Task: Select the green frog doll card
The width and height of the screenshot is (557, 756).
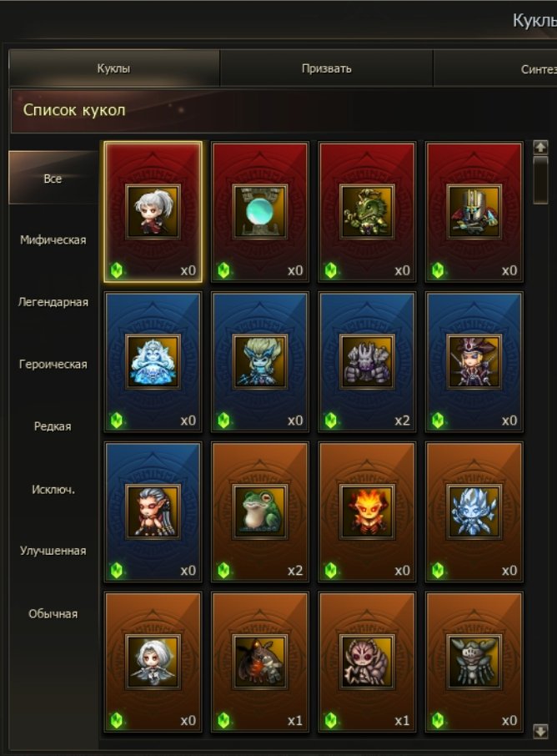Action: 259,512
